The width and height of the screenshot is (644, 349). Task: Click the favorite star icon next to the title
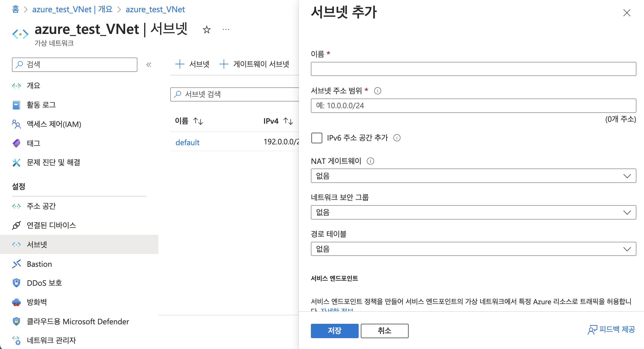(207, 30)
